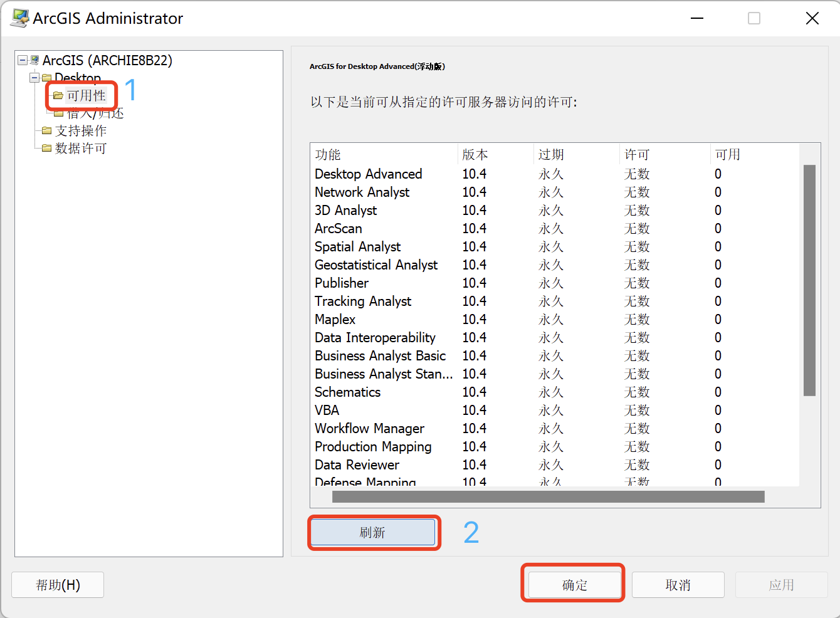Click the 功能 column header
This screenshot has width=840, height=618.
pyautogui.click(x=384, y=154)
